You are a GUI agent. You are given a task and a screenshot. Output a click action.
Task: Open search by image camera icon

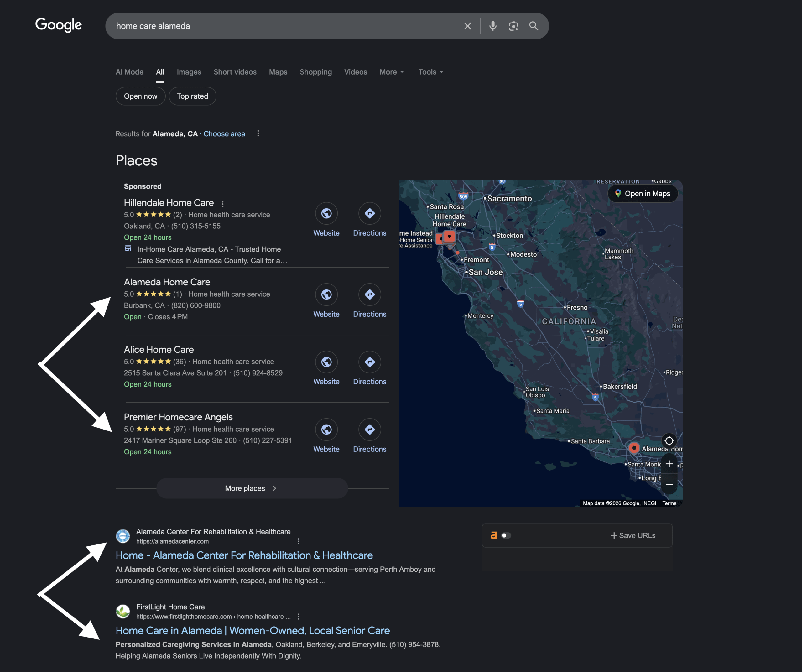(513, 26)
